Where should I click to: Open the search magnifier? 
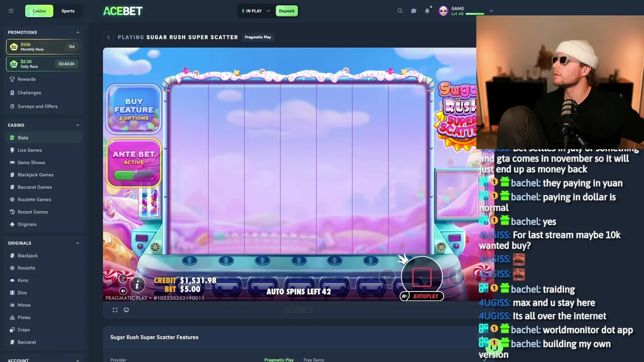(x=400, y=11)
